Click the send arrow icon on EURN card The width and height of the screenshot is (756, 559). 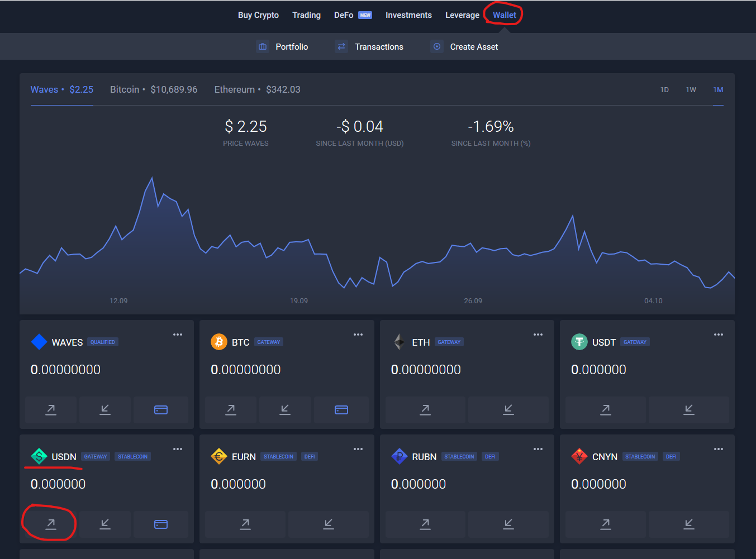click(245, 524)
